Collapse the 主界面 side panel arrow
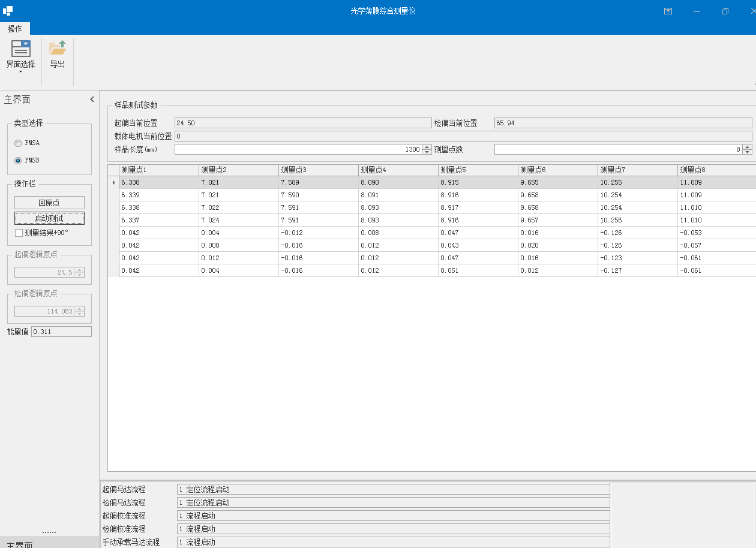 92,100
